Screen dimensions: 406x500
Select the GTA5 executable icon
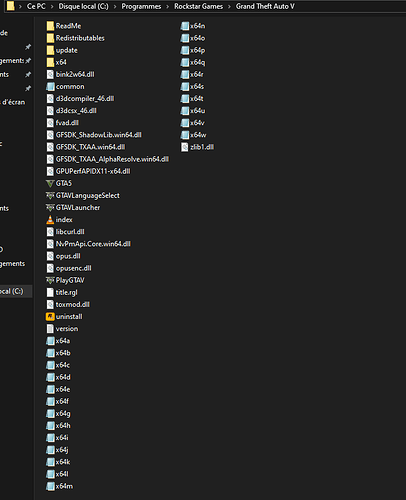tap(50, 183)
